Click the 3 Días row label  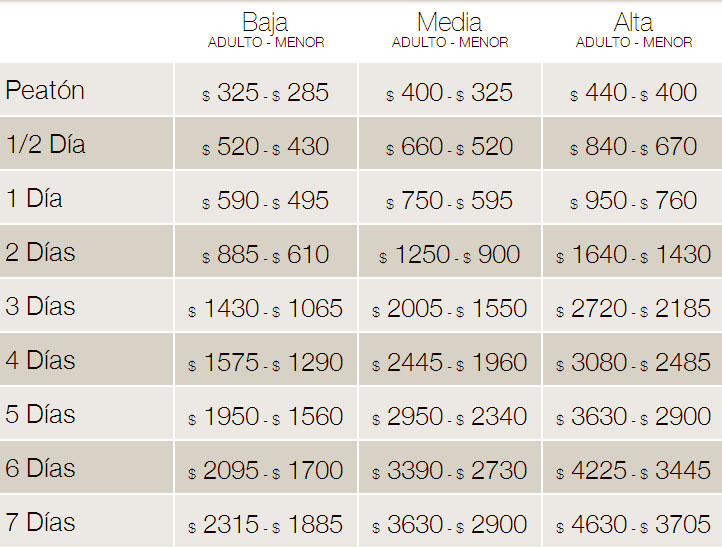[40, 307]
